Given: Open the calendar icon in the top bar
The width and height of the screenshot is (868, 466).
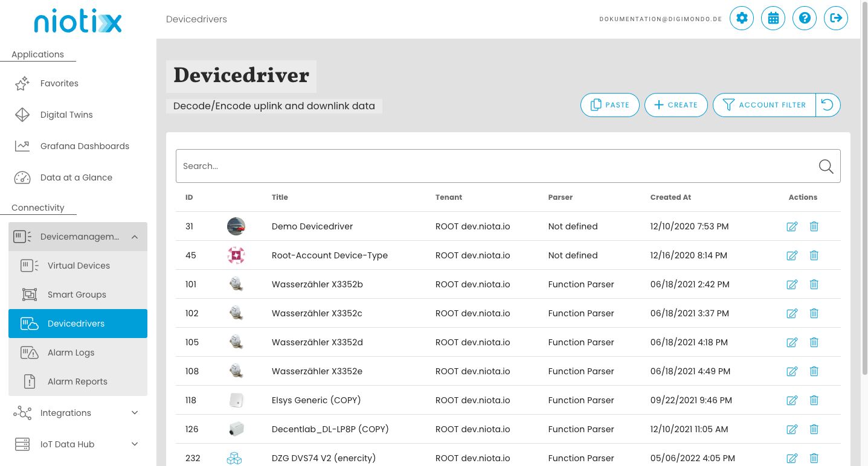Looking at the screenshot, I should (773, 18).
